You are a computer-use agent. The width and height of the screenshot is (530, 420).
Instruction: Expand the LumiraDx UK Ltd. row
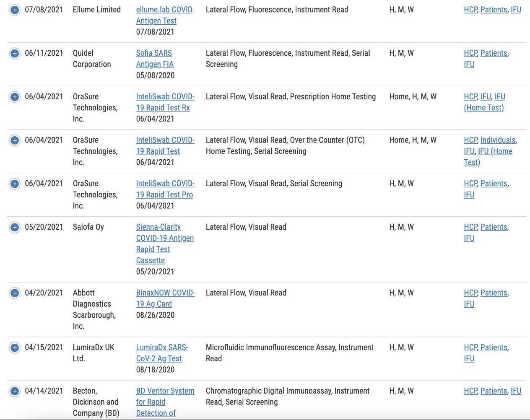pos(15,347)
